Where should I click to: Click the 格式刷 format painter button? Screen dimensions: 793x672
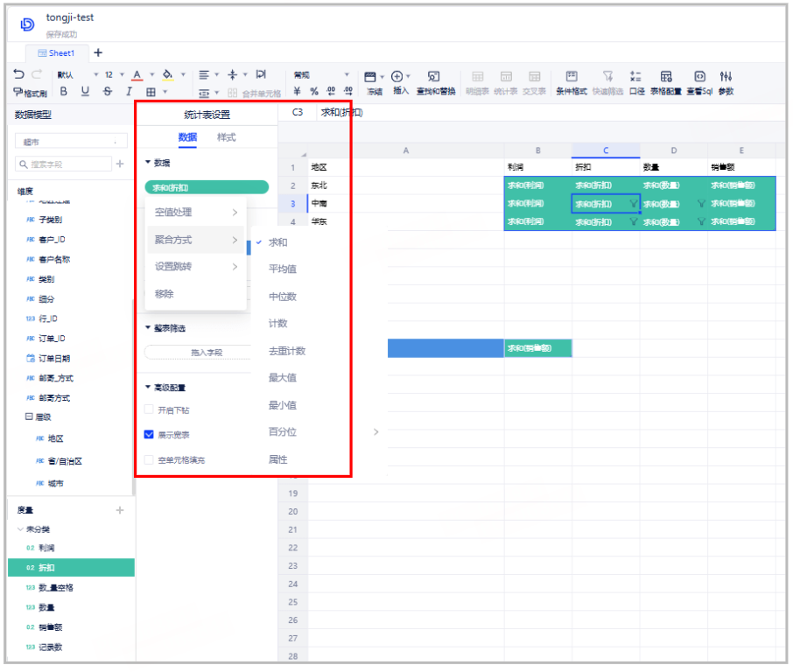[x=31, y=91]
